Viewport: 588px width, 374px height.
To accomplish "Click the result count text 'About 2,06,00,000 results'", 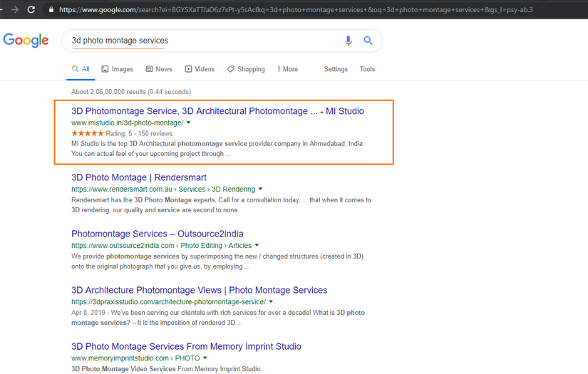I will point(108,92).
